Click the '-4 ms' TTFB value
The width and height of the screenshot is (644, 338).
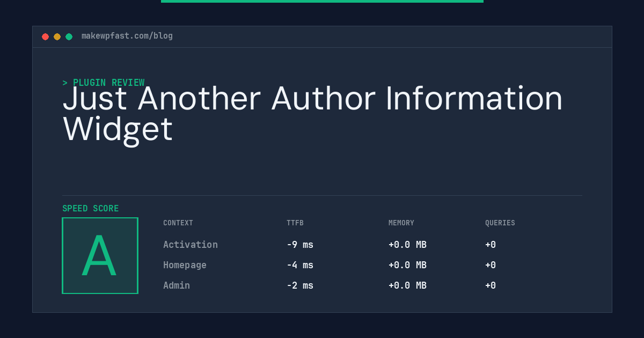click(300, 265)
